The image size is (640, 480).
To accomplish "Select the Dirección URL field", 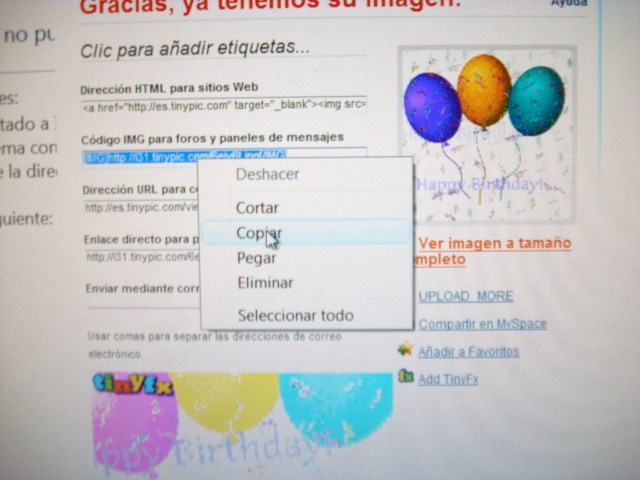I will (141, 207).
